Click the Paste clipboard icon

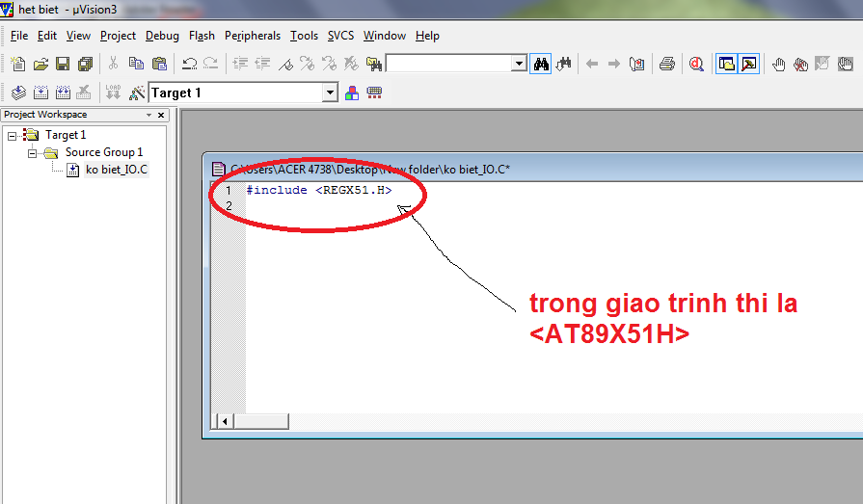point(159,64)
